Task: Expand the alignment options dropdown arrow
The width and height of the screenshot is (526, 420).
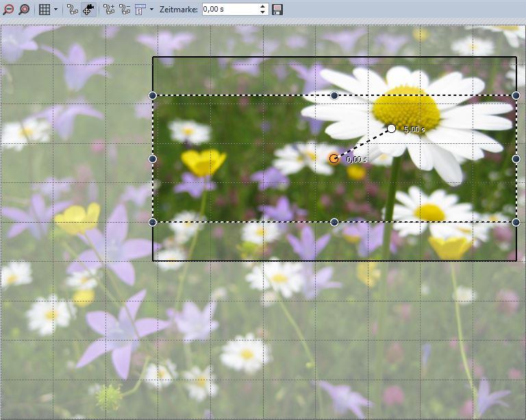Action: point(151,10)
